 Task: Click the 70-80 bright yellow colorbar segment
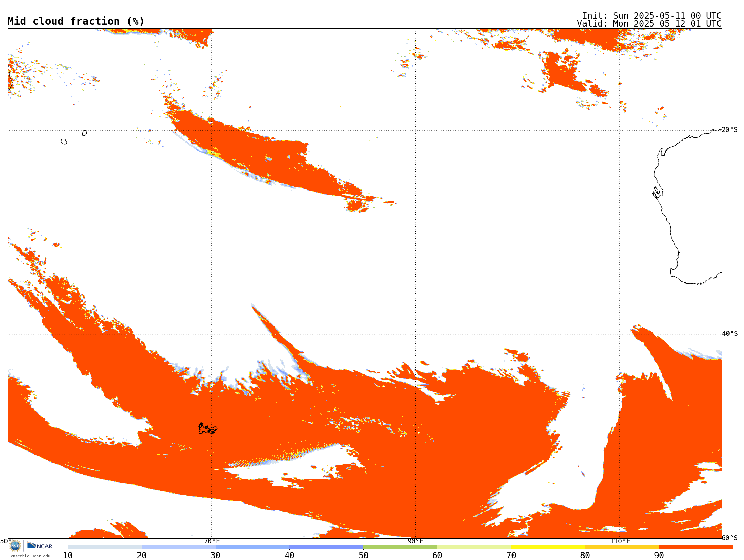tap(548, 547)
